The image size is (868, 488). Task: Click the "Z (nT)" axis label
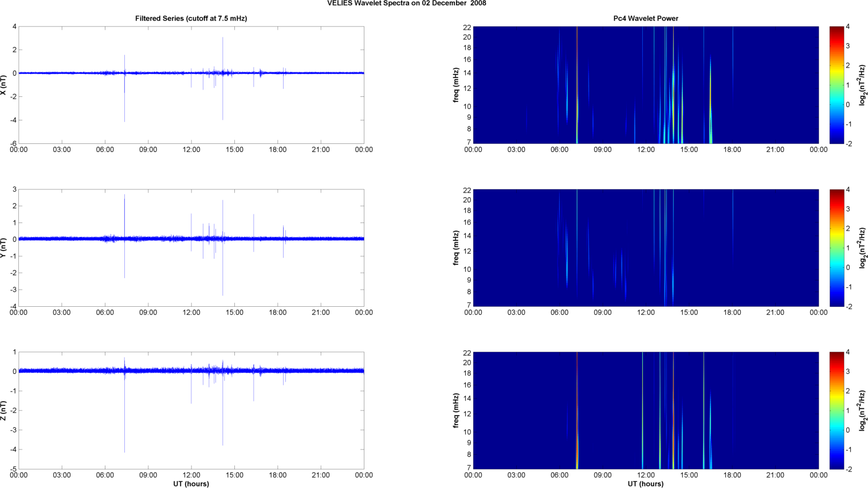point(3,411)
